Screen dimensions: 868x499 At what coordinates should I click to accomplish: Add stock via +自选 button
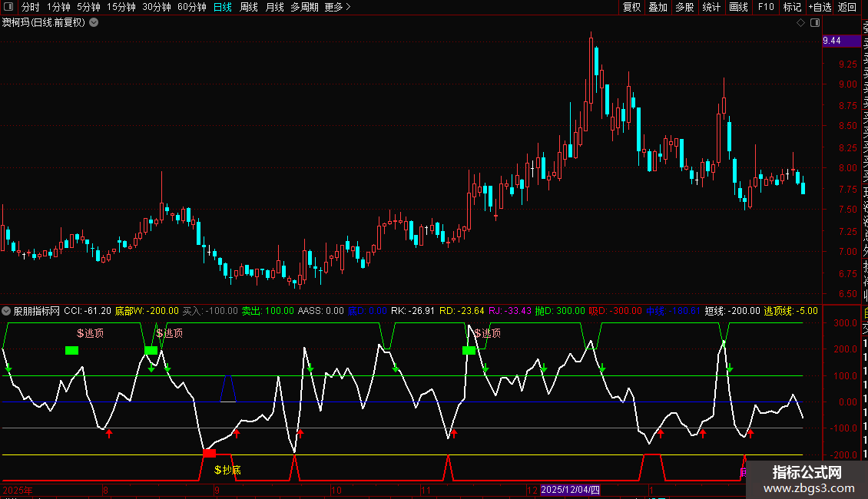pyautogui.click(x=820, y=7)
